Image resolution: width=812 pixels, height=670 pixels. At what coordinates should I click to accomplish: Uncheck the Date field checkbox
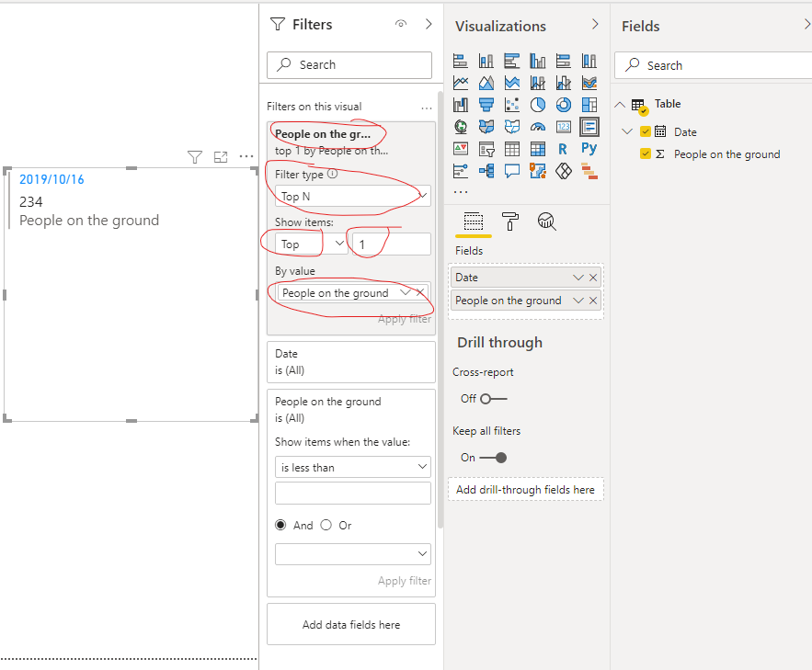(x=646, y=131)
